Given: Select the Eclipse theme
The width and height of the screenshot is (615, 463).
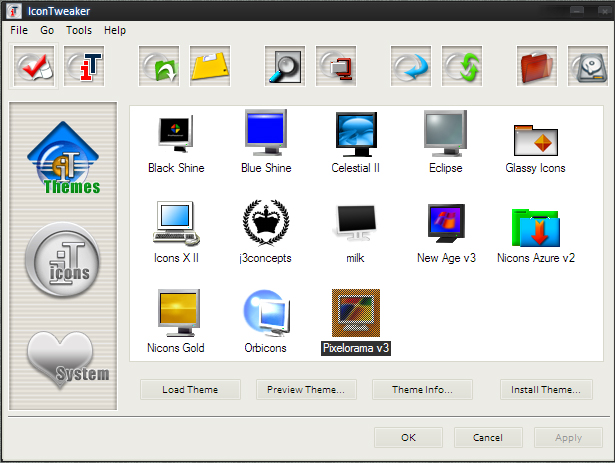Looking at the screenshot, I should pos(446,142).
